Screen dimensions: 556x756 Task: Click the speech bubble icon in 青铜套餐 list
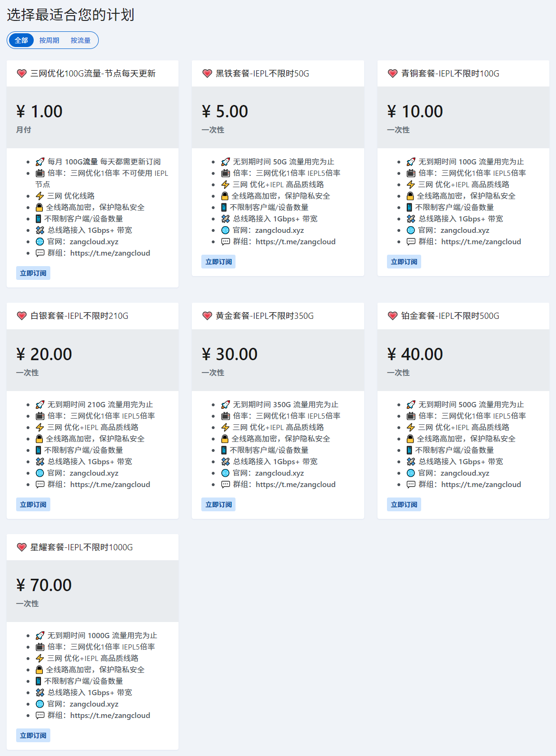click(x=411, y=242)
